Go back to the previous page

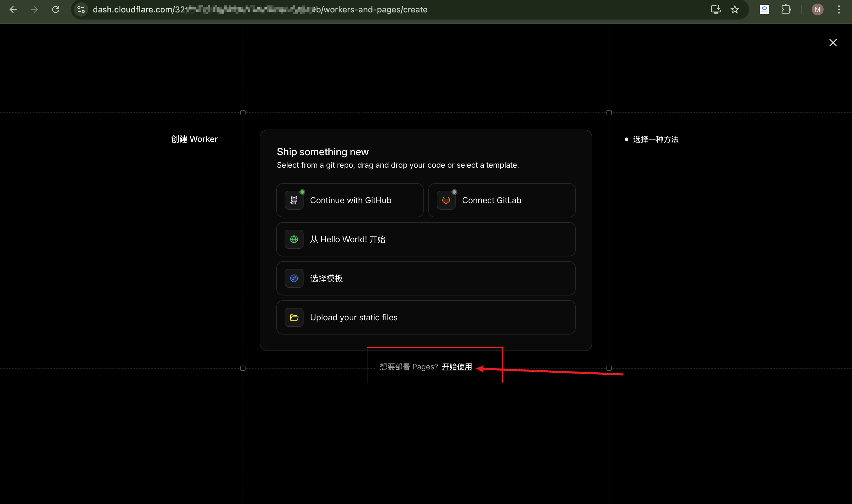(x=13, y=9)
